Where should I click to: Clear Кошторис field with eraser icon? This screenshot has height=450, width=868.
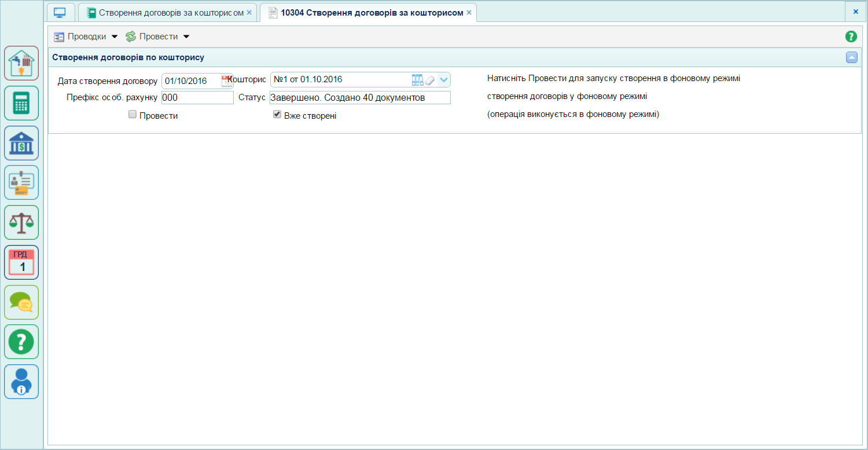pyautogui.click(x=430, y=80)
